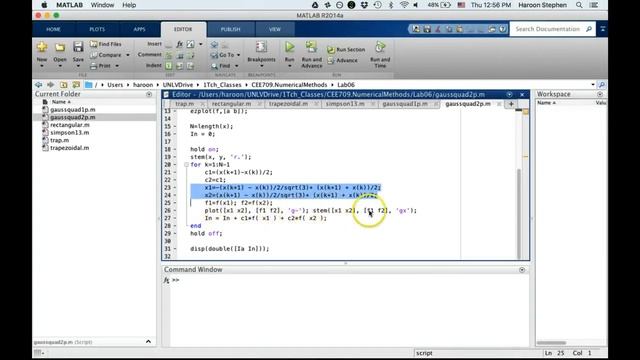This screenshot has height=360, width=640.
Task: Click the Open folder icon
Action: (x=60, y=47)
